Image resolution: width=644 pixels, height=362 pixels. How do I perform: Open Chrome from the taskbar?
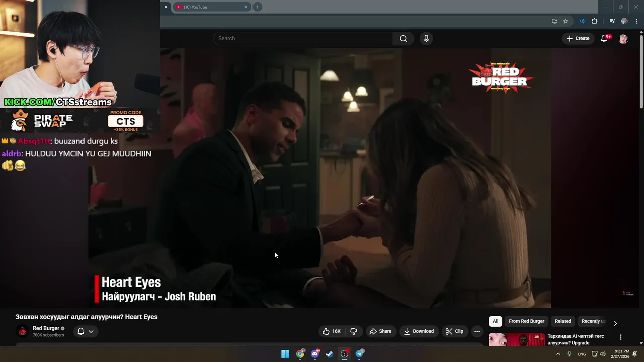(300, 354)
